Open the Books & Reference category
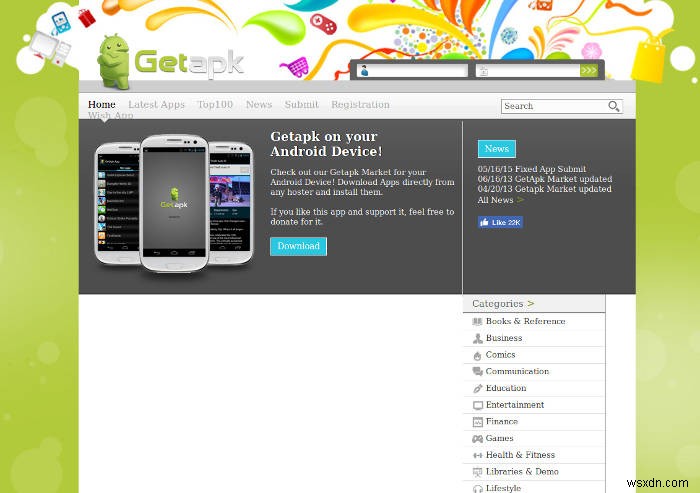 point(525,321)
